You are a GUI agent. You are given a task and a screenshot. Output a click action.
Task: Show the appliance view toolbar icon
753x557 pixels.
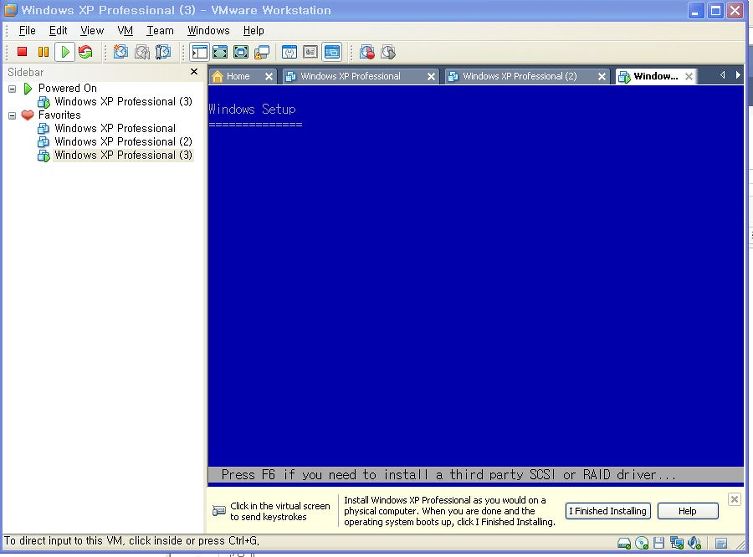(311, 52)
